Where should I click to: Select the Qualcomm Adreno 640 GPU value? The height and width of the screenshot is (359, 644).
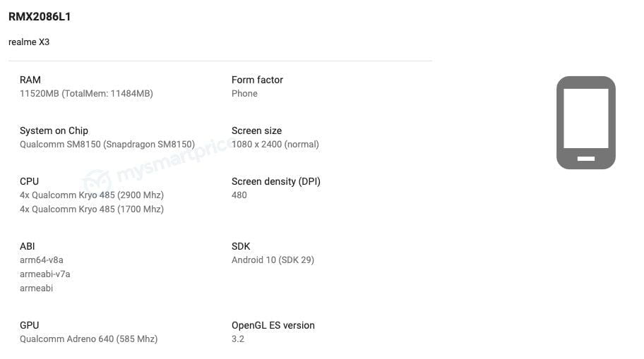[x=88, y=339]
